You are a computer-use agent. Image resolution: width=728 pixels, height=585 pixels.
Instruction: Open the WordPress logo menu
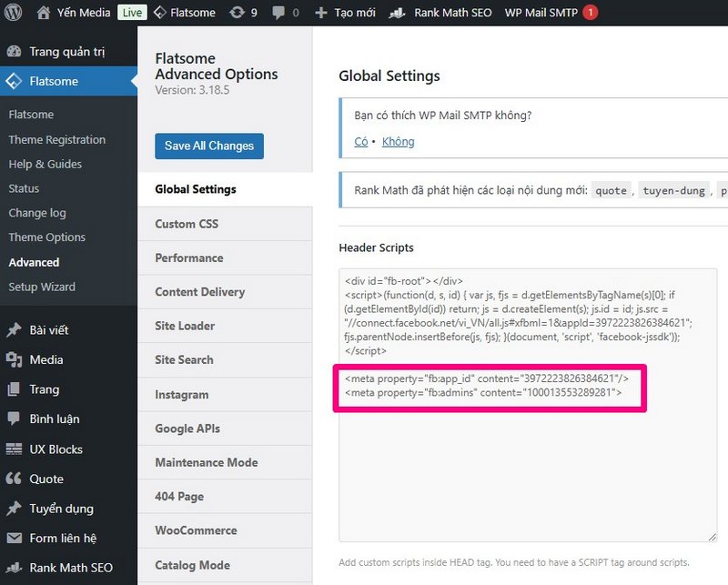point(13,13)
